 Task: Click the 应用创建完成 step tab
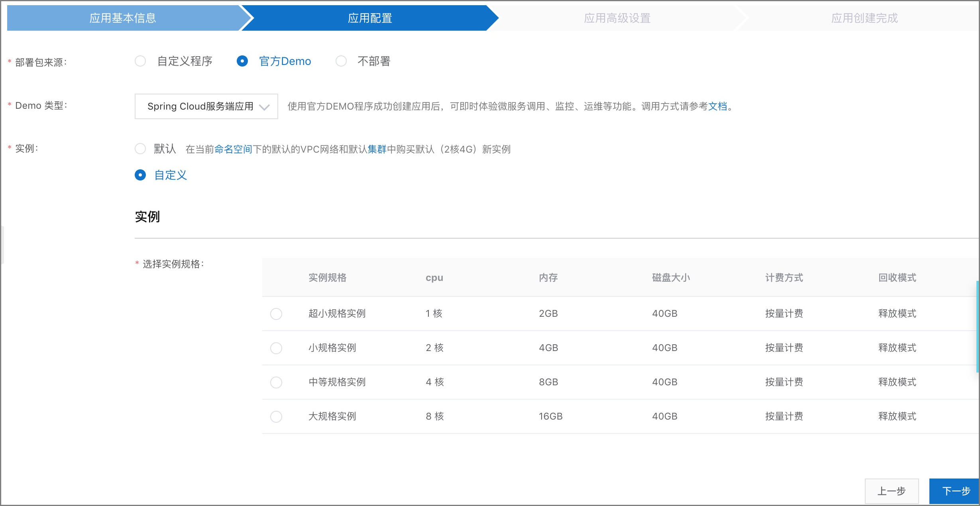(864, 18)
